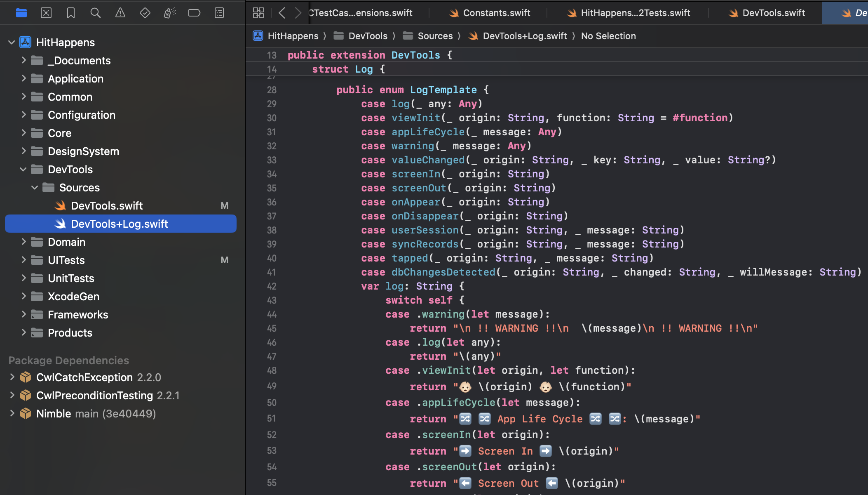Collapse the DevTools folder
Image resolution: width=868 pixels, height=495 pixels.
click(23, 169)
